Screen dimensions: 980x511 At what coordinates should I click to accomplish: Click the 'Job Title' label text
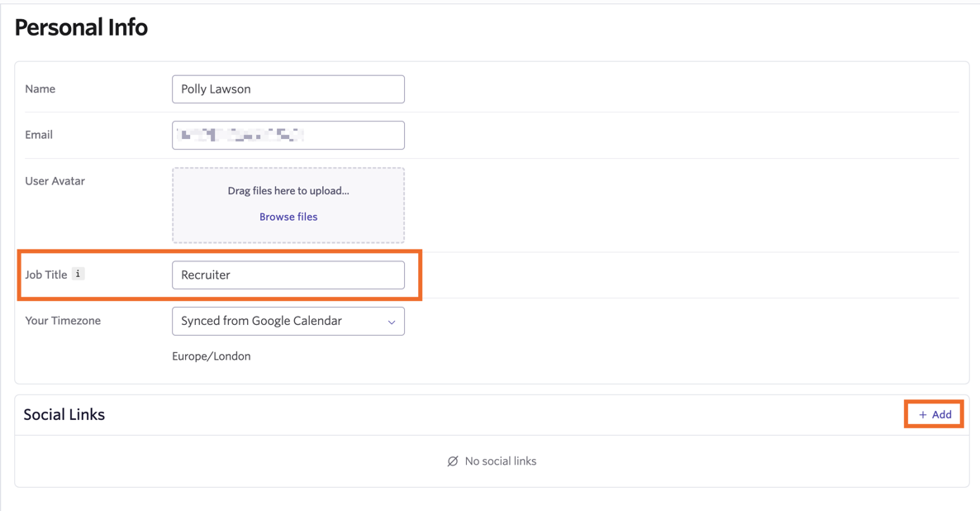tap(45, 275)
